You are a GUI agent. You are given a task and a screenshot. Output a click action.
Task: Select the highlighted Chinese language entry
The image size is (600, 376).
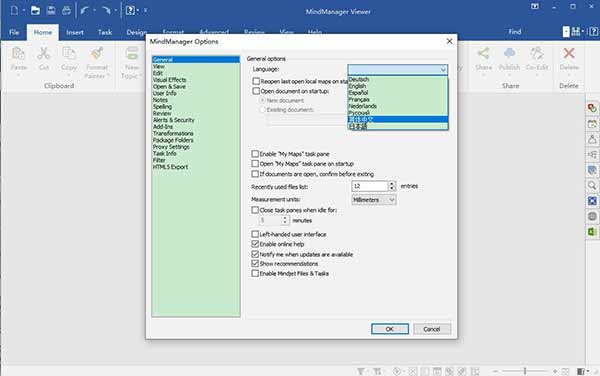(x=398, y=119)
